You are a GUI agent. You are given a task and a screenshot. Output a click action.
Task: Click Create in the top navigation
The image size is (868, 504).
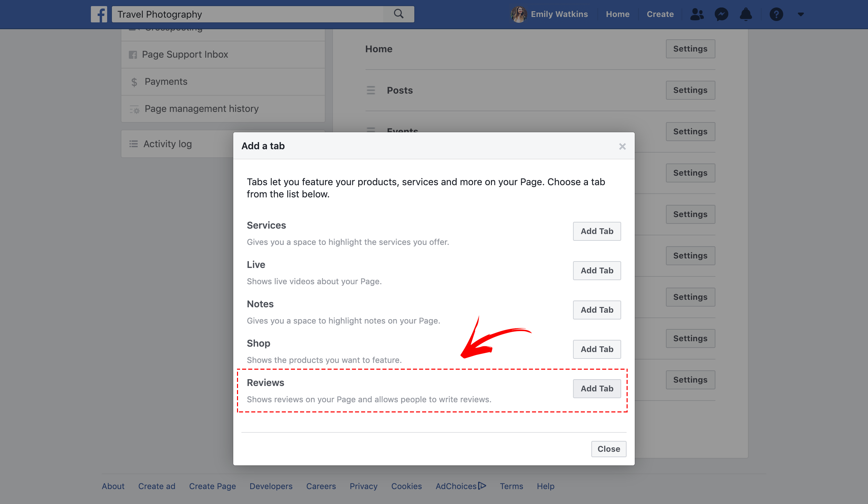coord(660,14)
